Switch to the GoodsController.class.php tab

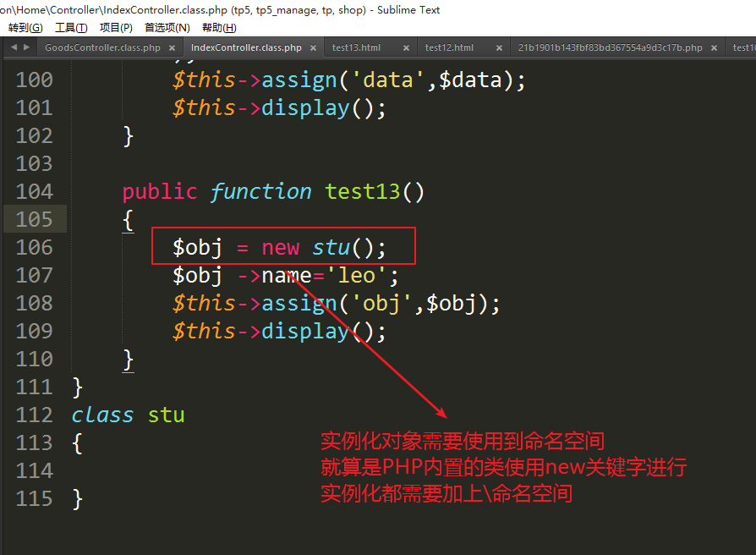coord(101,48)
